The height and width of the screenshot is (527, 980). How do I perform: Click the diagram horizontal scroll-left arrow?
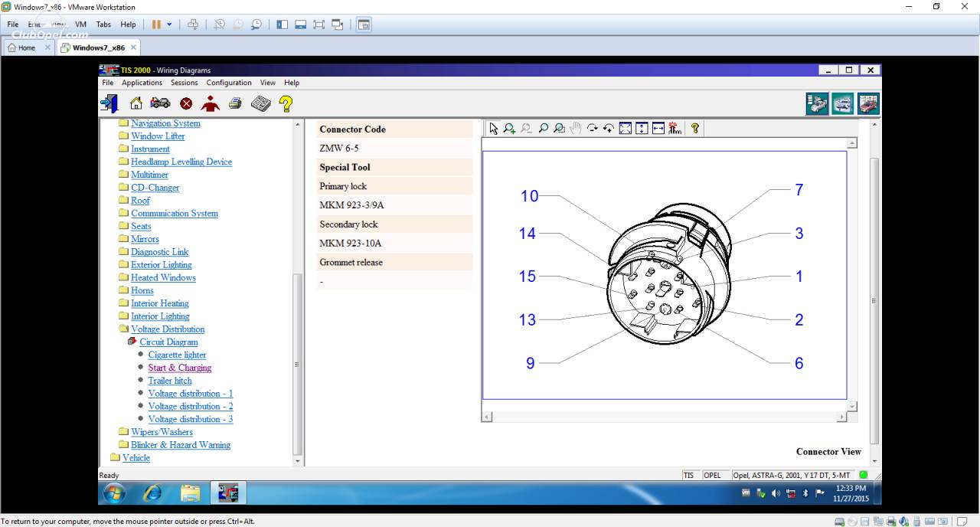click(x=487, y=417)
